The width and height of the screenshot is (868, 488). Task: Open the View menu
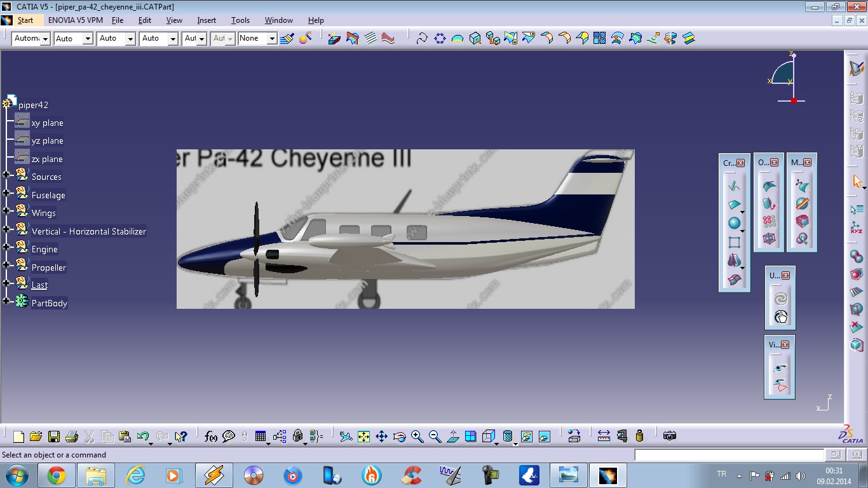pos(174,20)
